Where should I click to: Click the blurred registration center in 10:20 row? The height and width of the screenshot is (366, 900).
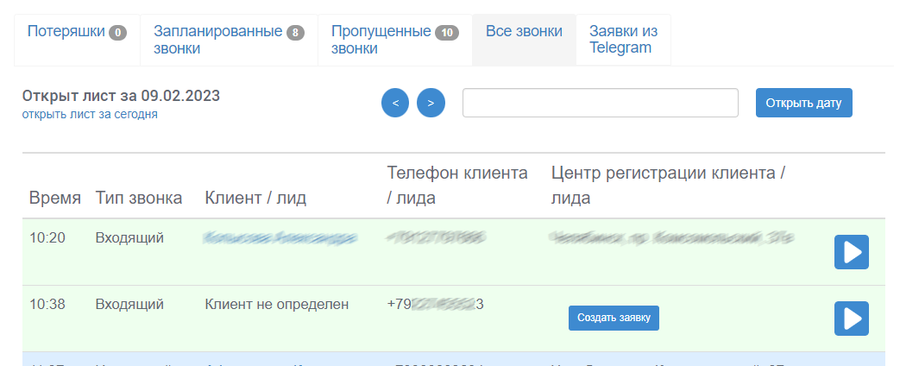click(x=672, y=237)
